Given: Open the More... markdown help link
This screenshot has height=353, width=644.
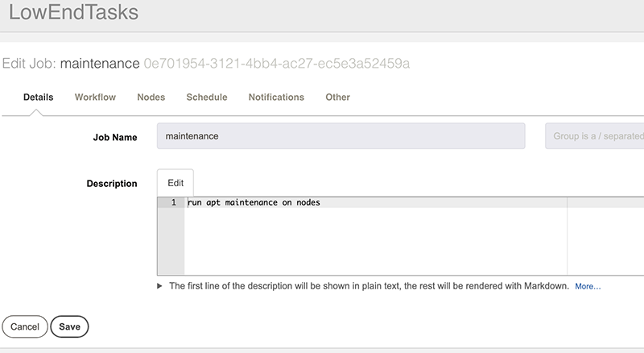Looking at the screenshot, I should coord(588,286).
